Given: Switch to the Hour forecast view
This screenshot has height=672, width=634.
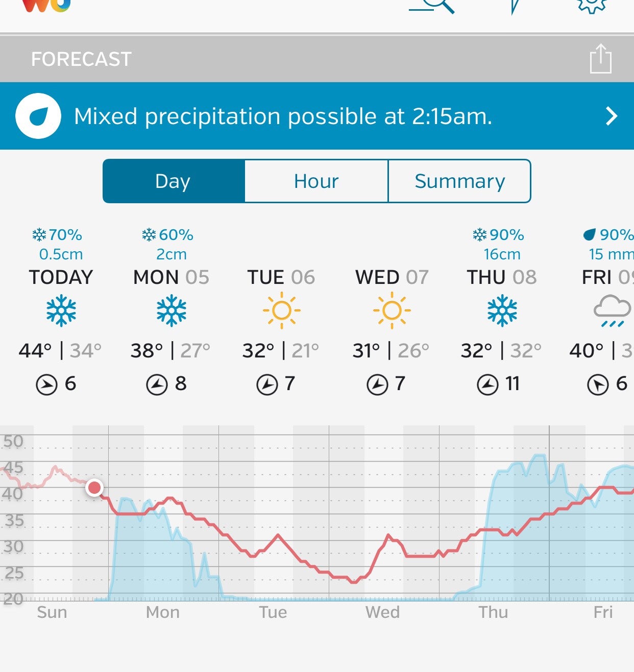Looking at the screenshot, I should pos(316,181).
